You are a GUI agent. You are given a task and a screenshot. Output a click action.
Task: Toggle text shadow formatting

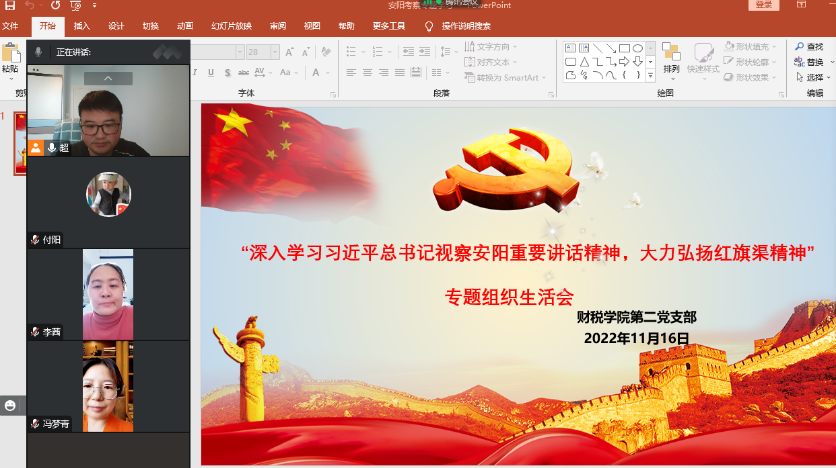(x=227, y=71)
